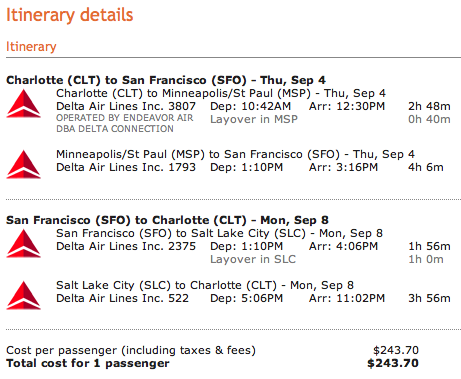This screenshot has height=379, width=461.
Task: Click the Layover in MSP text
Action: [x=254, y=119]
